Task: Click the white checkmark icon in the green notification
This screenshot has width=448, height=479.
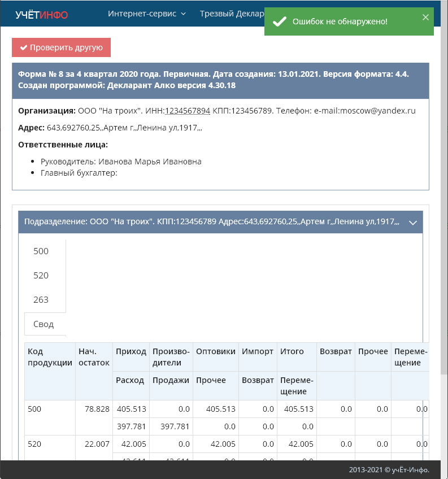Action: click(279, 21)
